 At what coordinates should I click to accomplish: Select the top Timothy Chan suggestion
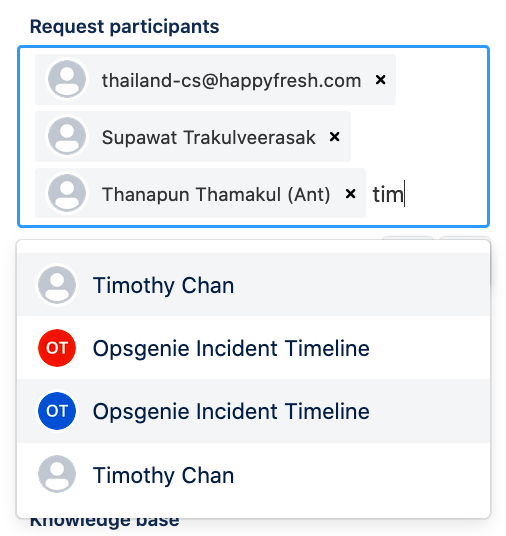tap(253, 285)
